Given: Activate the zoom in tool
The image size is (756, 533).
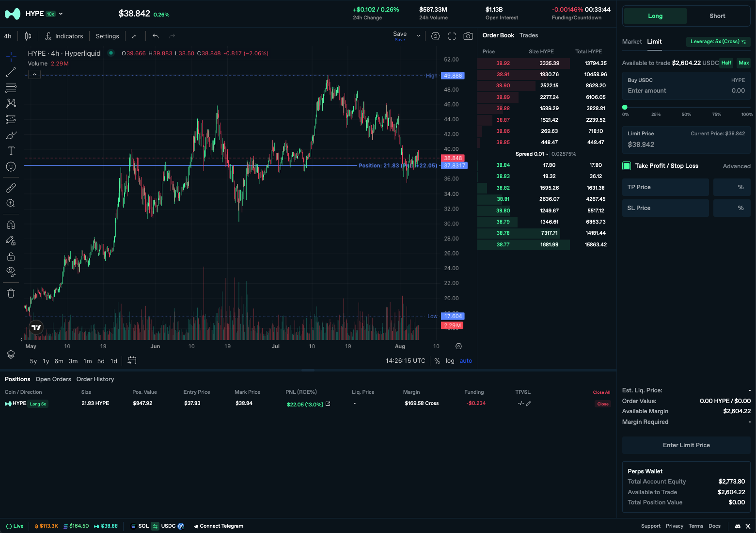Looking at the screenshot, I should click(x=11, y=203).
